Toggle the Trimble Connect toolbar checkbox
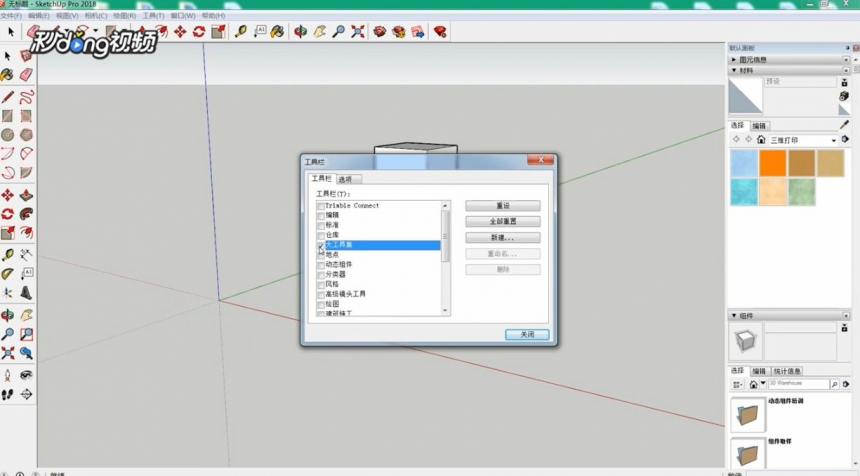860x476 pixels. [321, 206]
